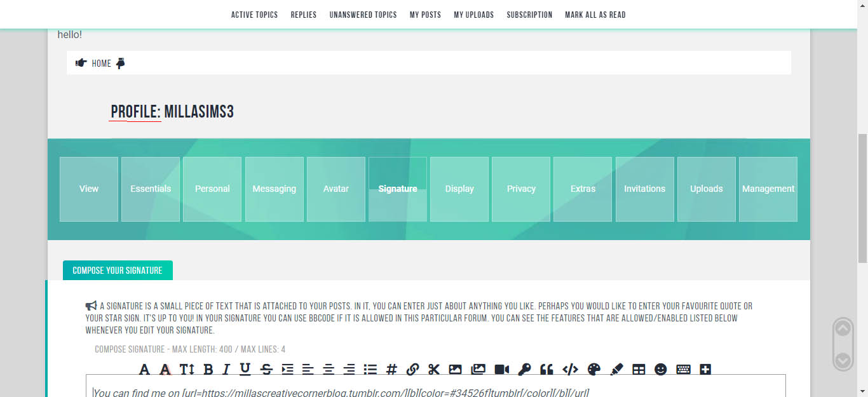Image resolution: width=868 pixels, height=397 pixels.
Task: Click the Compose Your Signature header
Action: (118, 270)
